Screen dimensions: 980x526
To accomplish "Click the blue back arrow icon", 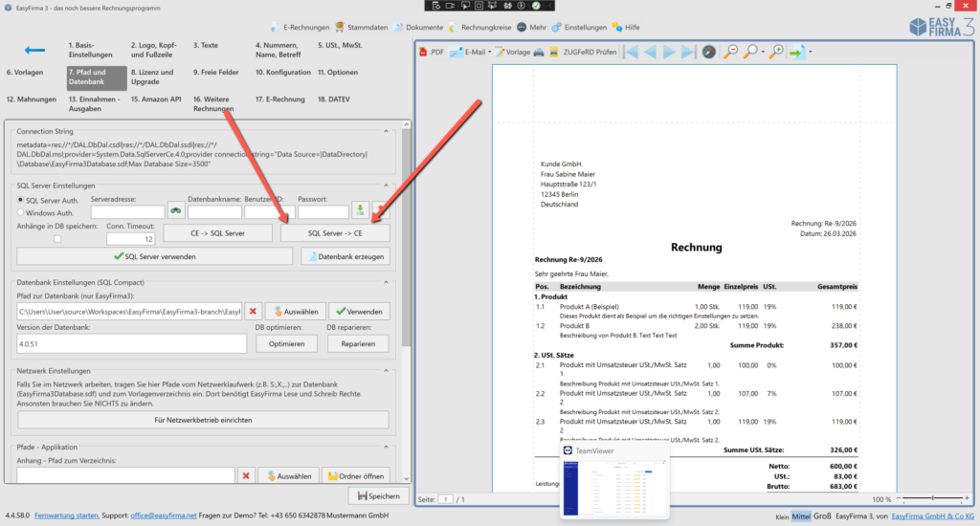I will click(x=34, y=50).
